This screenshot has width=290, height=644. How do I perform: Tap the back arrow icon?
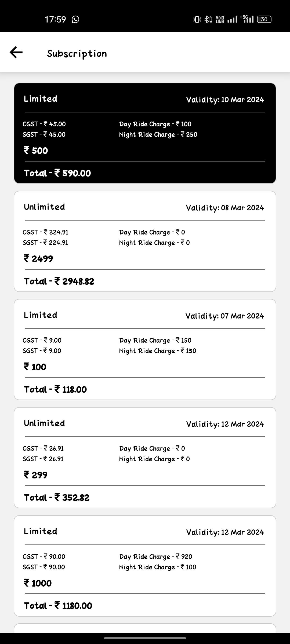click(x=16, y=52)
